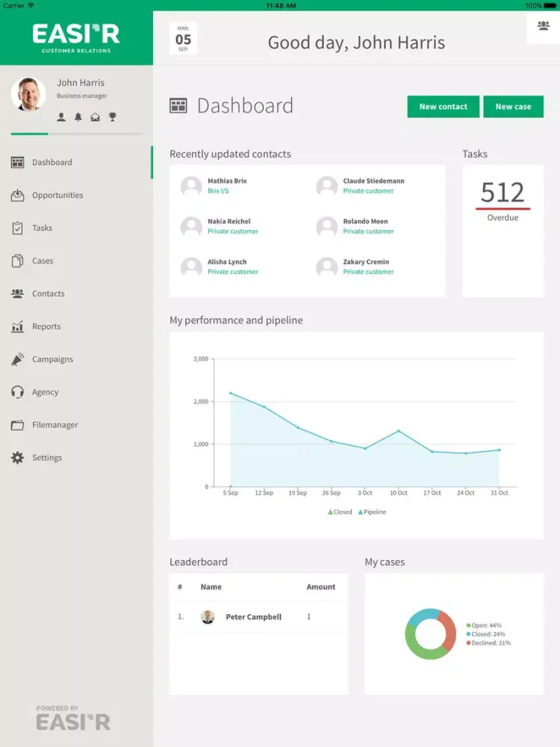Open contact Mathias Brix
560x747 pixels.
tap(227, 181)
